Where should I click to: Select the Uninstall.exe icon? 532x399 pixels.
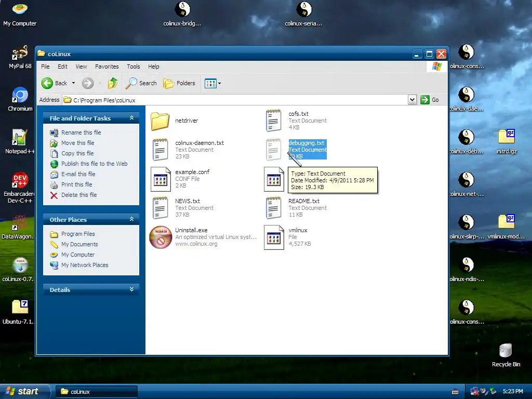(x=161, y=237)
